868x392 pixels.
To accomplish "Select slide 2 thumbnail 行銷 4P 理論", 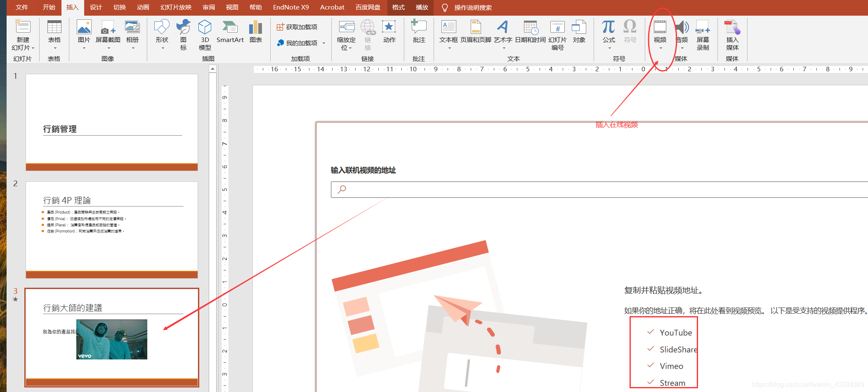I will pos(112,230).
